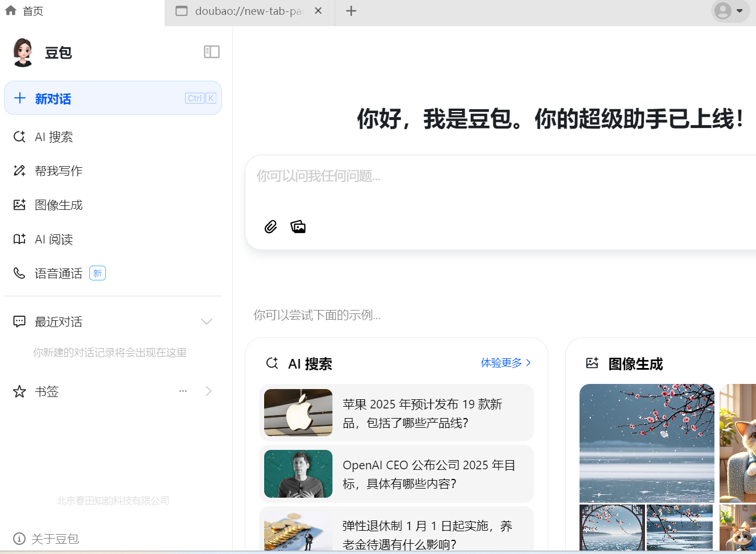756x554 pixels.
Task: Click the chevron beside 体验更多
Action: tap(528, 362)
